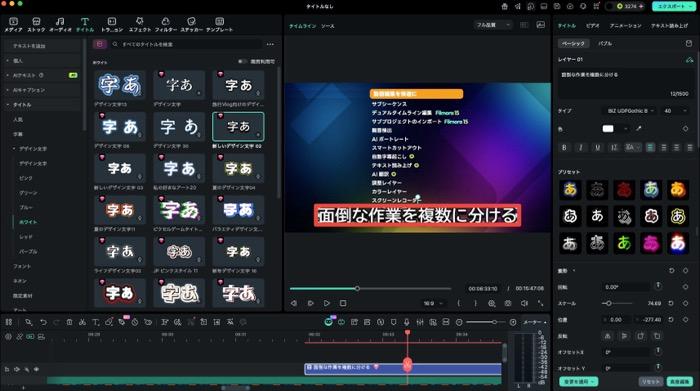Set text alignment to left
Screen dimensions: 700x391
(650, 147)
